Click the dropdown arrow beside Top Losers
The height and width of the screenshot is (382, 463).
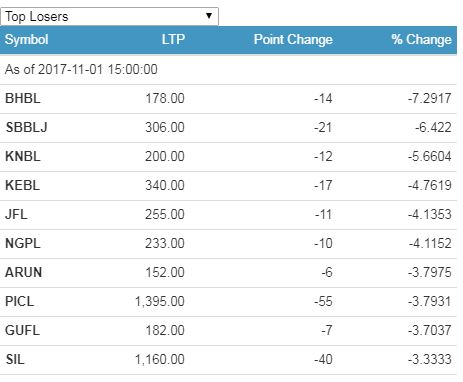209,16
